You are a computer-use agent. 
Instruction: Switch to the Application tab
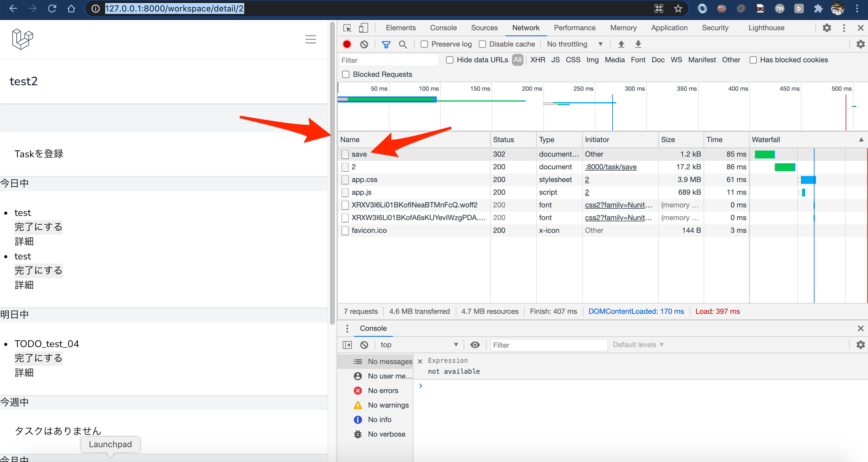[669, 28]
